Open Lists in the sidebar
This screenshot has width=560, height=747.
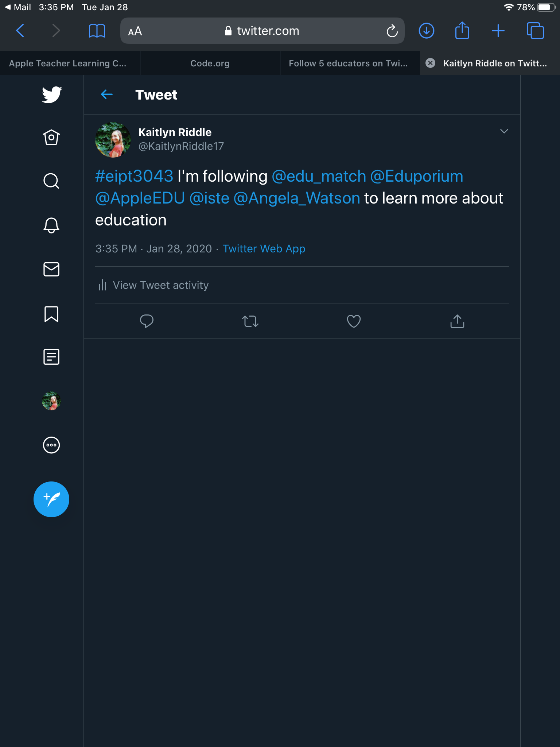(x=51, y=357)
